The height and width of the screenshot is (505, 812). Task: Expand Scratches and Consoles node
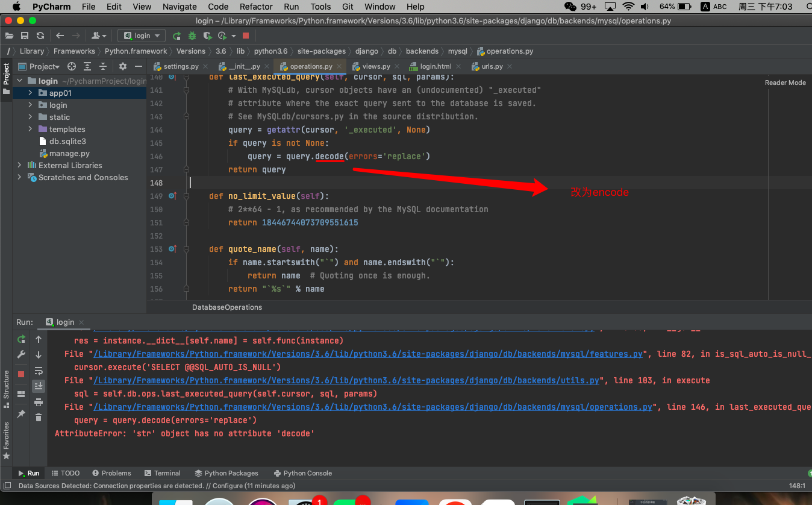20,177
